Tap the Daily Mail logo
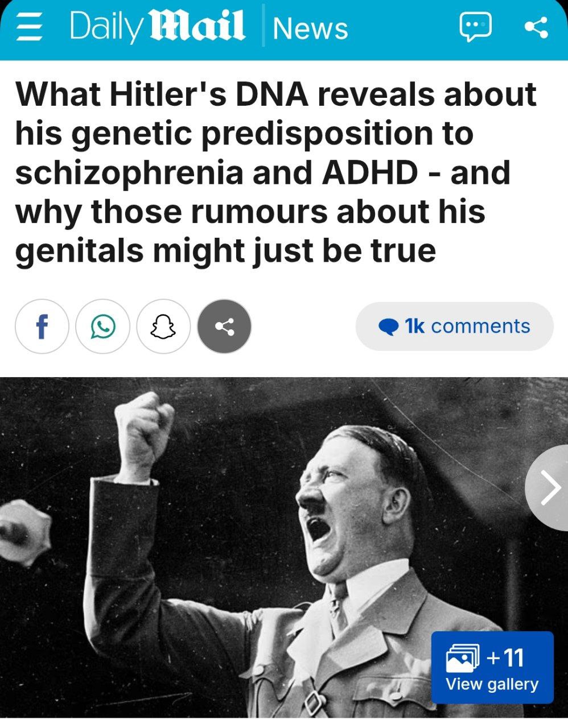Viewport: 568px width, 728px height. pyautogui.click(x=158, y=27)
